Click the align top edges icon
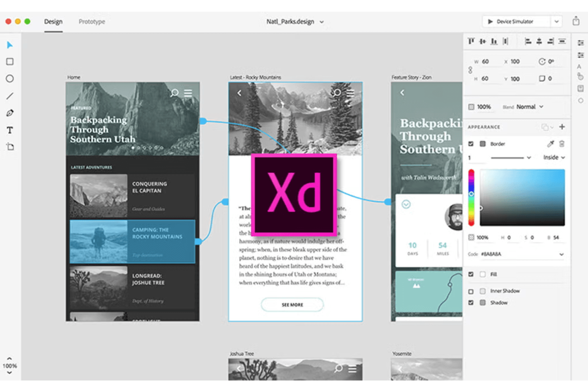This screenshot has width=588, height=392. point(471,41)
